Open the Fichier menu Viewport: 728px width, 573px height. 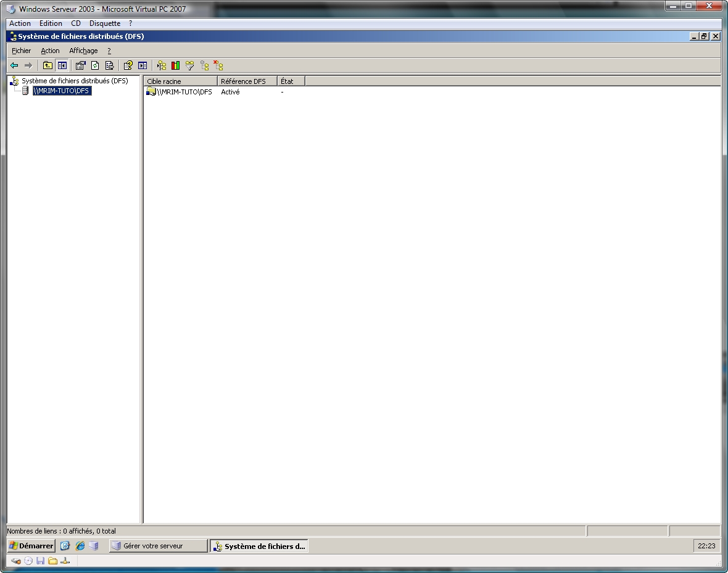(22, 51)
